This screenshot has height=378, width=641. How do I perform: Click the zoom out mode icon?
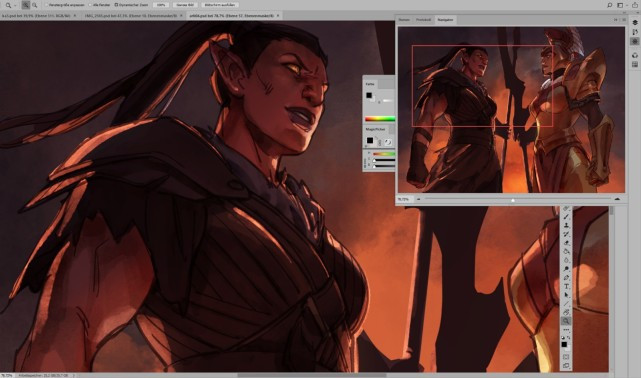pyautogui.click(x=35, y=5)
